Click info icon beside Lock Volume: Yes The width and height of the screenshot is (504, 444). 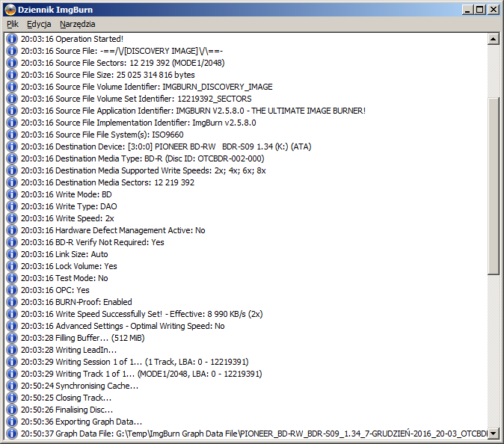(x=11, y=266)
